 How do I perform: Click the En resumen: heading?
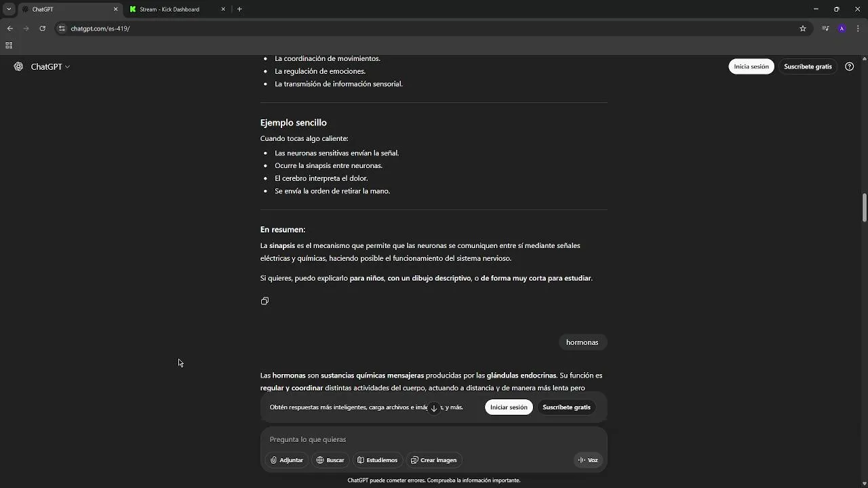click(283, 230)
